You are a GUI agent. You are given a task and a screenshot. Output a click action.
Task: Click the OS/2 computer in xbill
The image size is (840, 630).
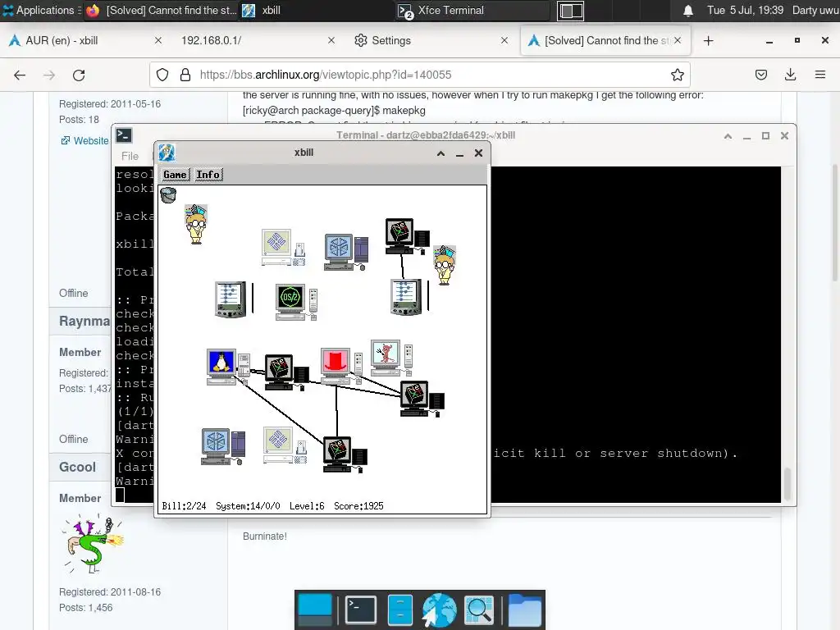point(295,302)
